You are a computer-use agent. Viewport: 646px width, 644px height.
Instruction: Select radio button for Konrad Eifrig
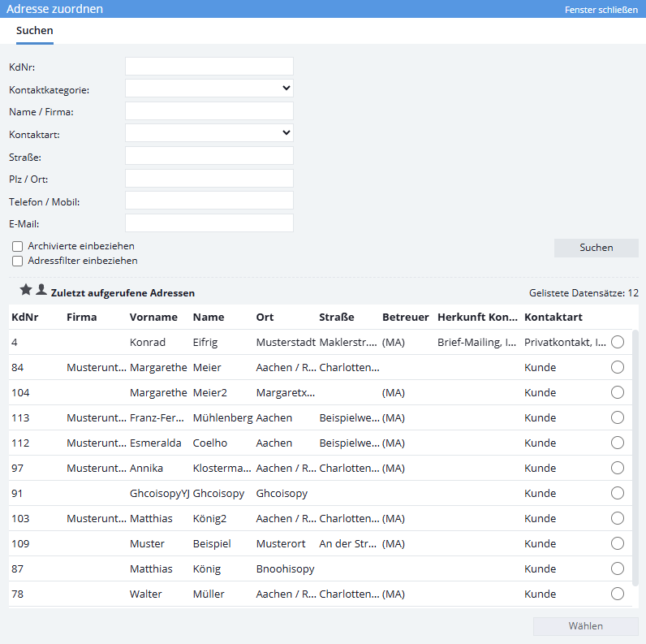coord(617,342)
